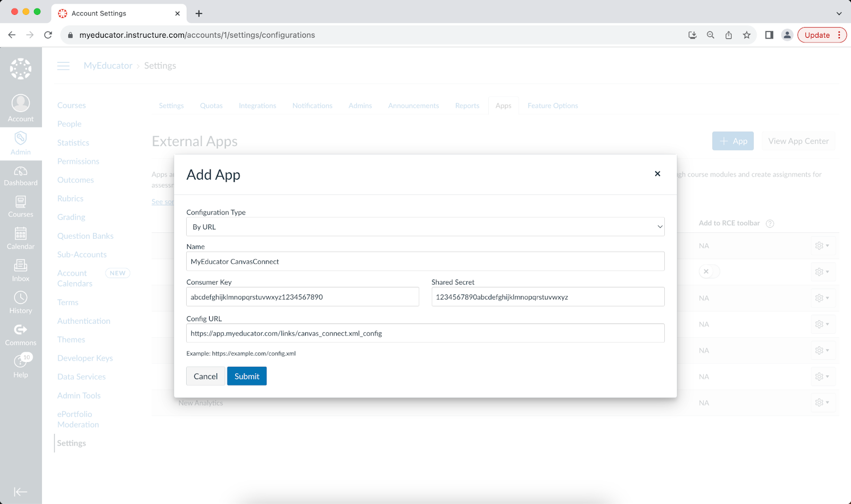Click the help question mark beside RCE toolbar
Screen dimensions: 851x504
[x=770, y=223]
